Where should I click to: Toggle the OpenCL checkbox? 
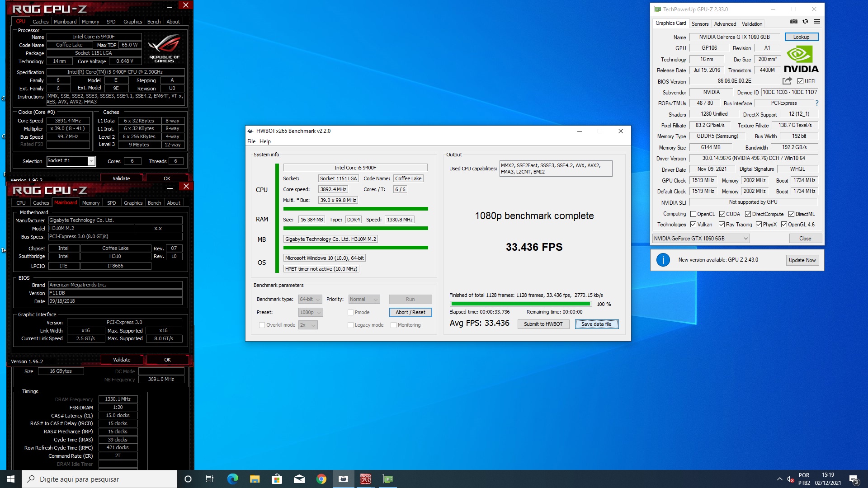pos(693,214)
